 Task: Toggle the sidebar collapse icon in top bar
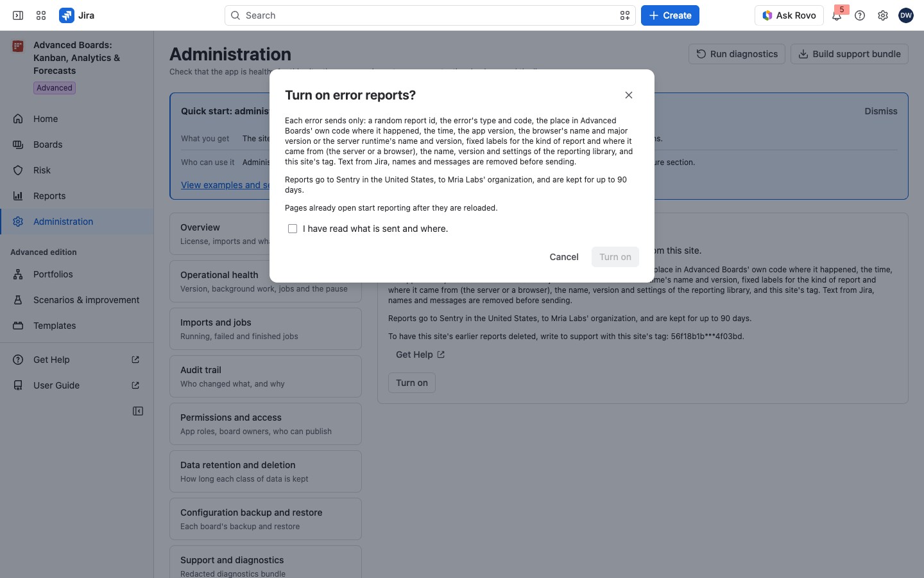pyautogui.click(x=18, y=15)
